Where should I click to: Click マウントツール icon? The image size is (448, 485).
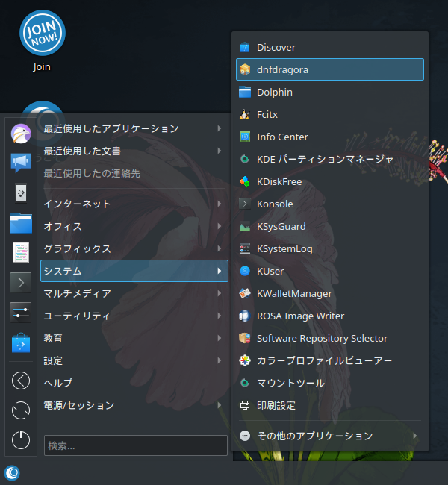pos(245,383)
